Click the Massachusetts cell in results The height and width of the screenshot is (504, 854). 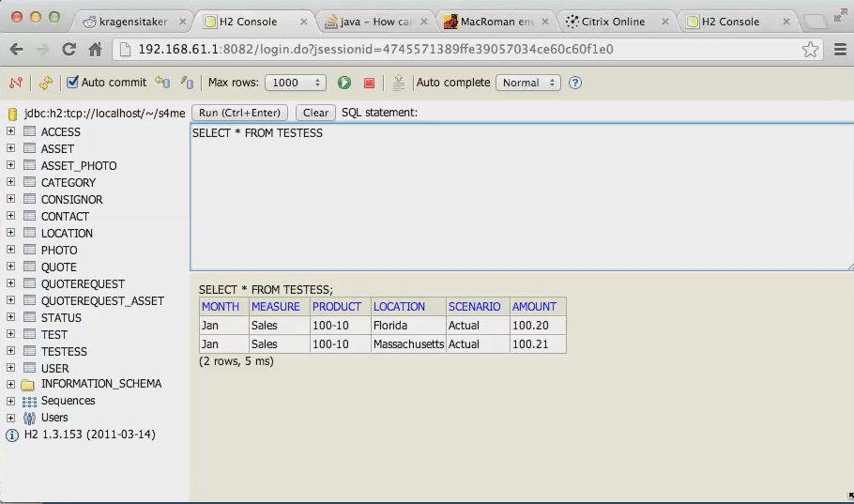pyautogui.click(x=408, y=344)
